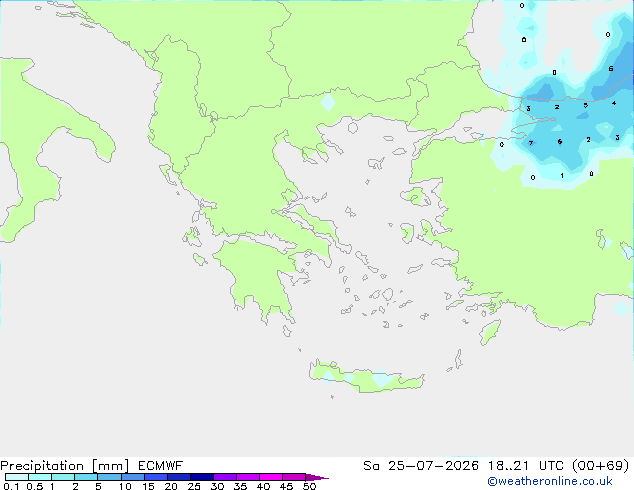634x490 pixels.
Task: Open the weatheronline.co.uk link
Action: pyautogui.click(x=550, y=481)
